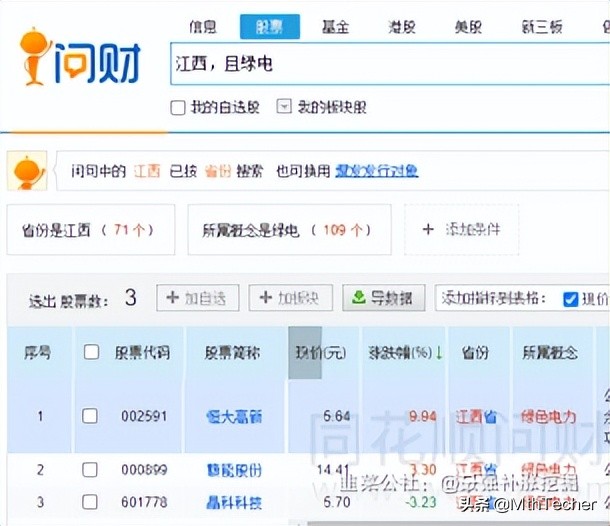This screenshot has height=526, width=610.
Task: Click the 加板块 button
Action: tap(291, 298)
